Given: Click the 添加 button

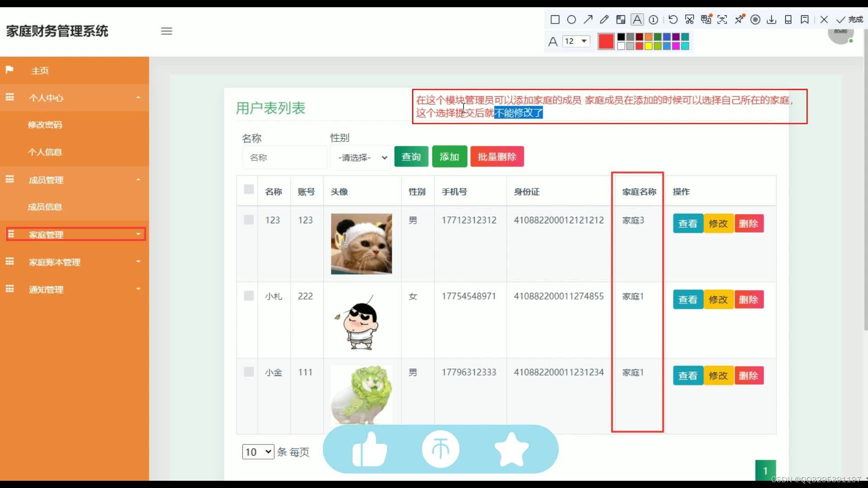Looking at the screenshot, I should 449,157.
